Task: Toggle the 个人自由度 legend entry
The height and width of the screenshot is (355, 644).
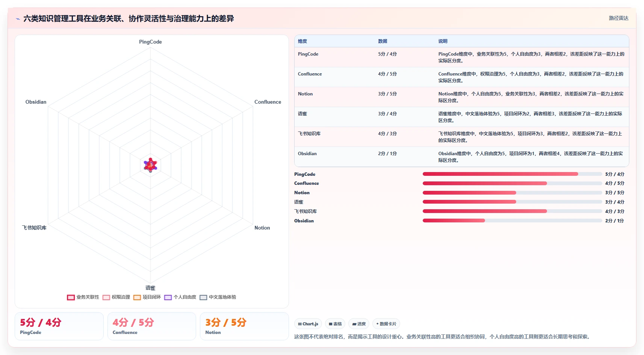Action: [x=180, y=297]
